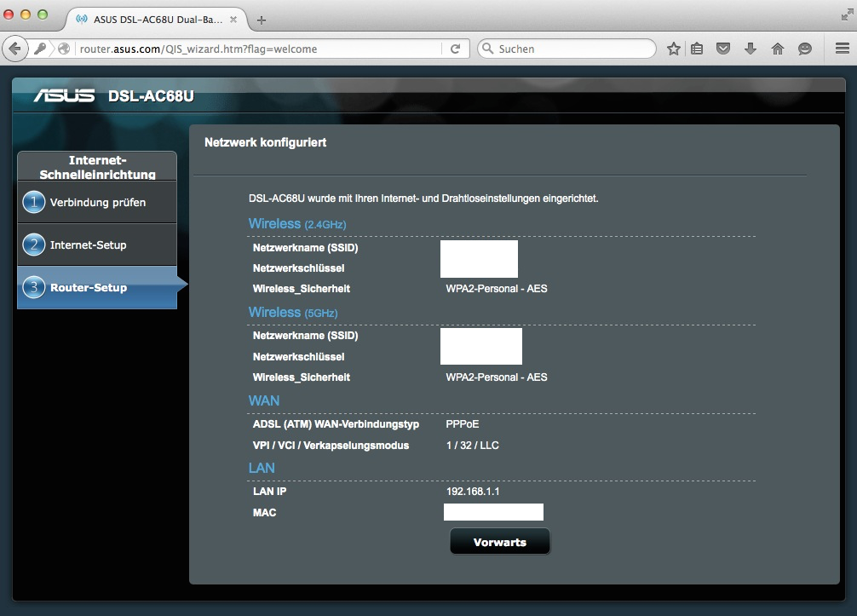Click the MAC label
Screen dimensions: 857x616
coord(265,513)
